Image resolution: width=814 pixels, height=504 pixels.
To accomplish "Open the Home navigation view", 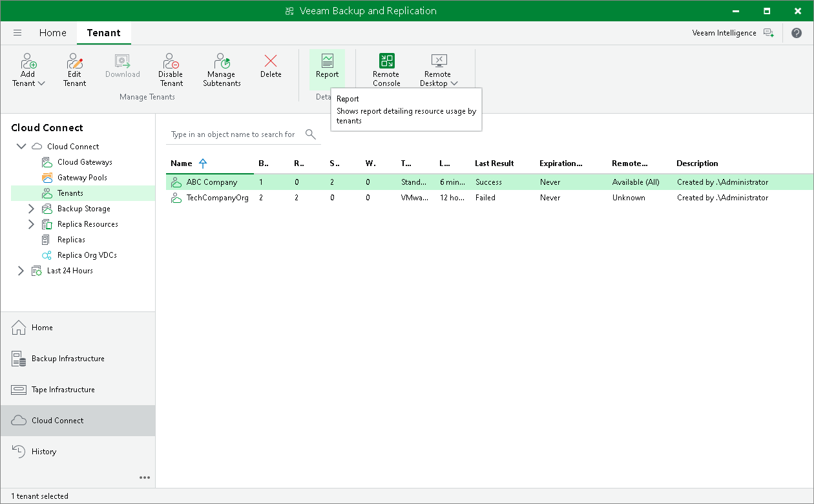I will coord(78,328).
